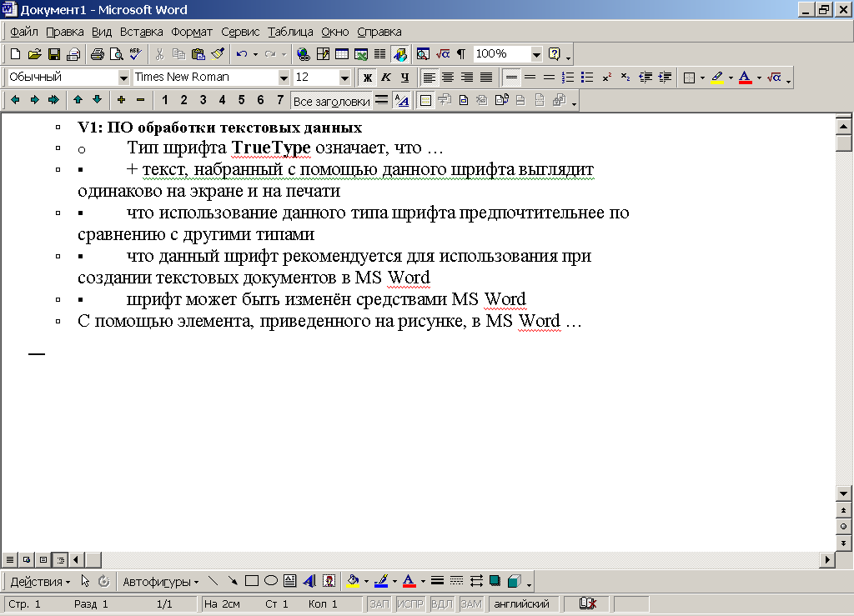Viewport: 854px width, 616px height.
Task: Show outline level 3 headings
Action: [203, 100]
